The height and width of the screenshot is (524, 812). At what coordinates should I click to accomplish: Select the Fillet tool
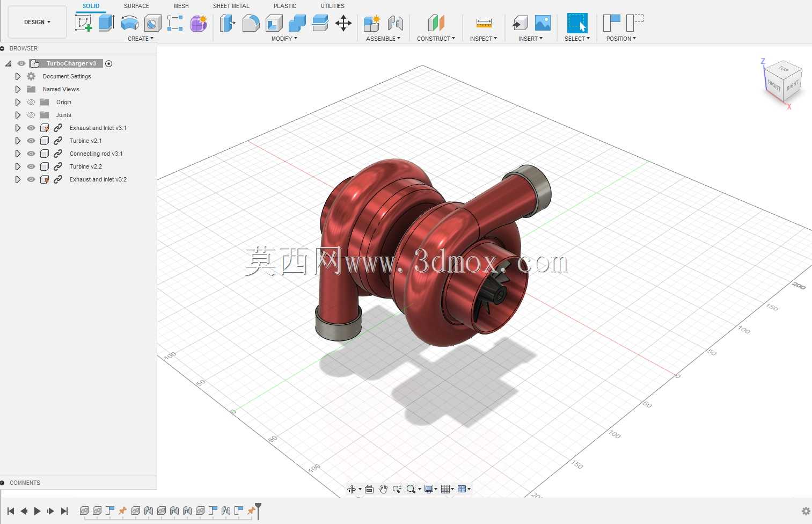(251, 23)
